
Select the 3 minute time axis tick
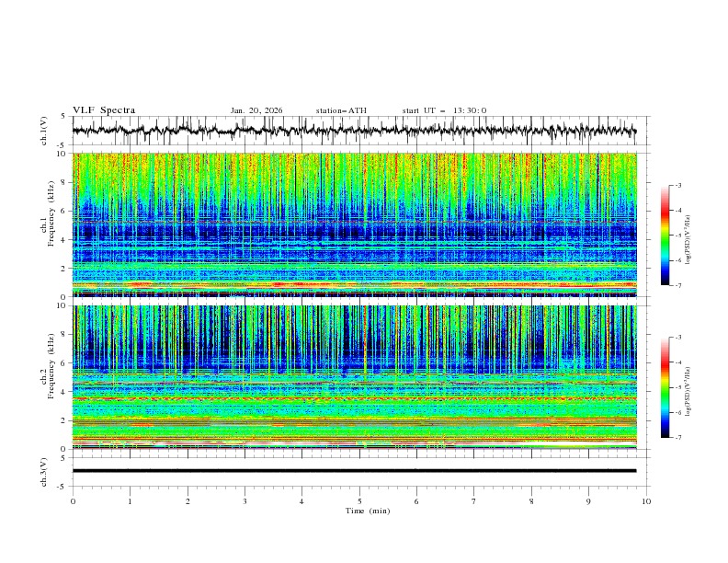click(x=245, y=501)
